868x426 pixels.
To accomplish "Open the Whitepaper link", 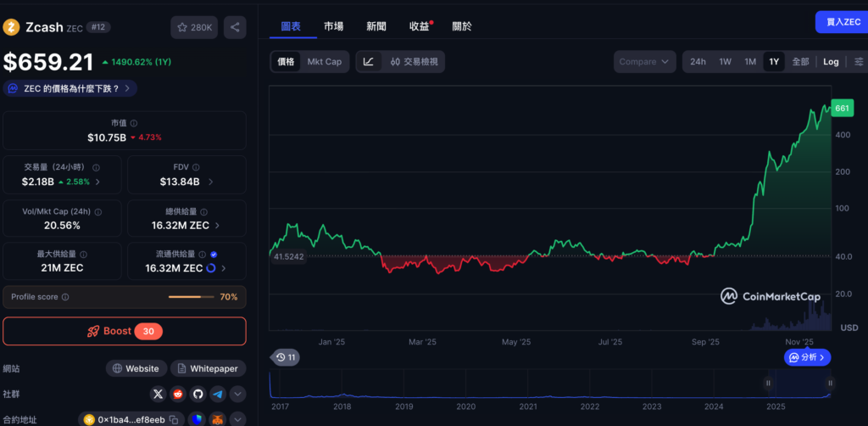I will pyautogui.click(x=209, y=368).
